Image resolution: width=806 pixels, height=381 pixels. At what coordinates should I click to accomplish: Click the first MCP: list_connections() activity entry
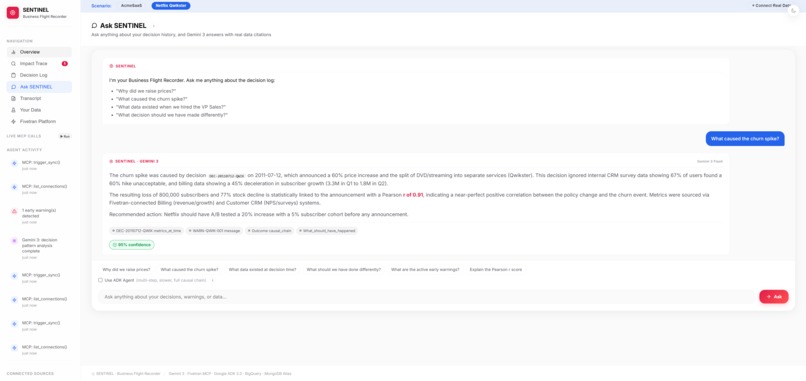(40, 189)
